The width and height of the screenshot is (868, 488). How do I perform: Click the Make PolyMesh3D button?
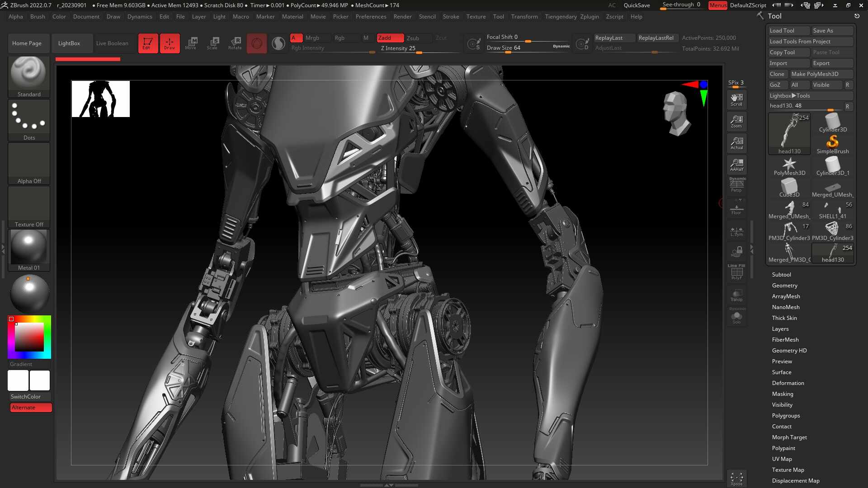(821, 74)
